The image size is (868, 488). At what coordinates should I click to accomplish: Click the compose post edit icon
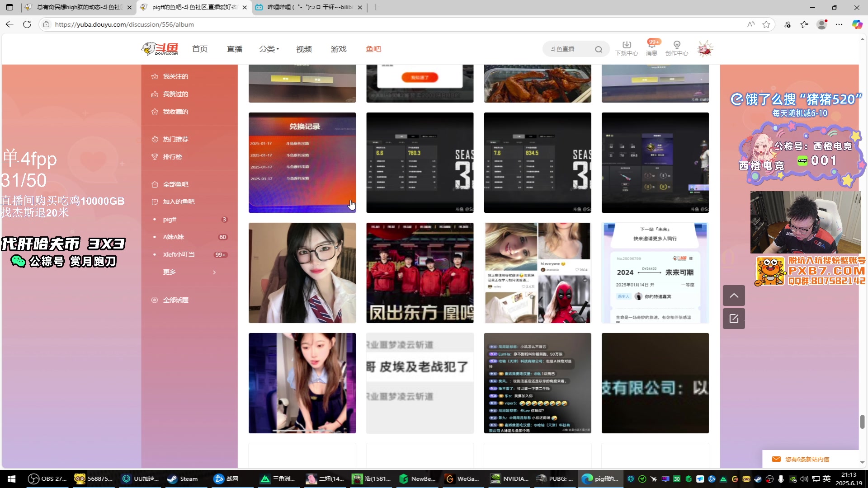point(734,319)
